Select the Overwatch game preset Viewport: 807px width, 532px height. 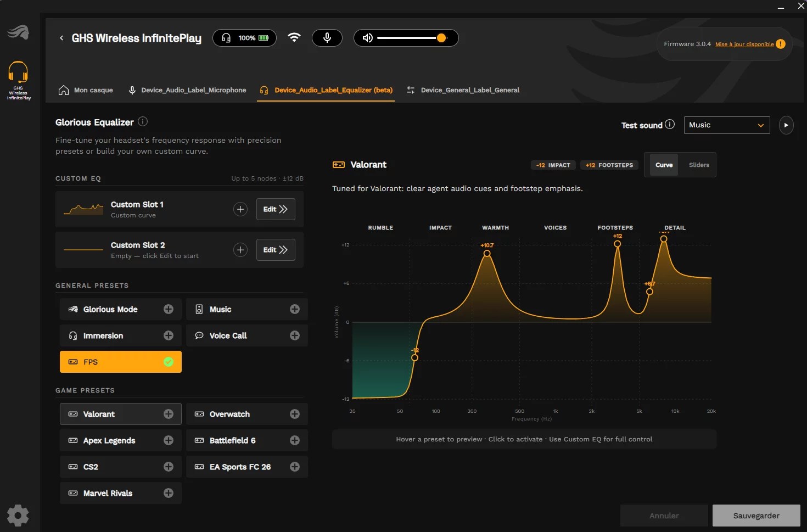click(x=246, y=414)
